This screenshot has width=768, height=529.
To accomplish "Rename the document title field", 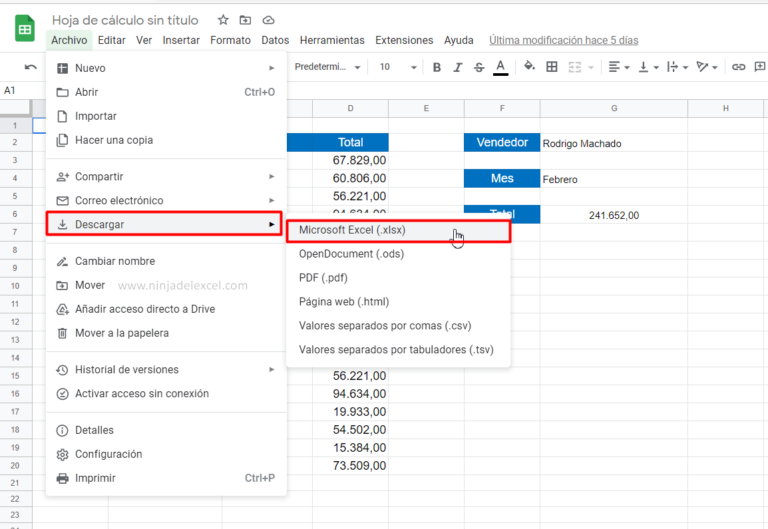I will [125, 20].
